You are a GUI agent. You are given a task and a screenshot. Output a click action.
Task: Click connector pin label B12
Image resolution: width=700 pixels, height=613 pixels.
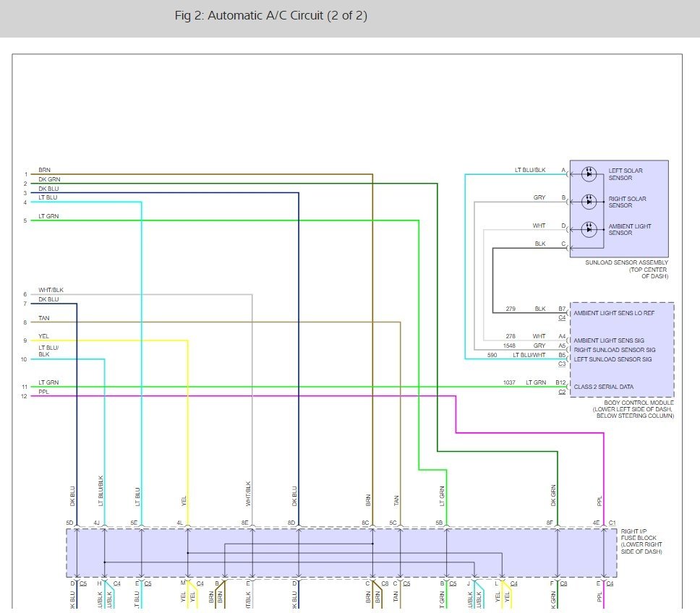point(560,383)
